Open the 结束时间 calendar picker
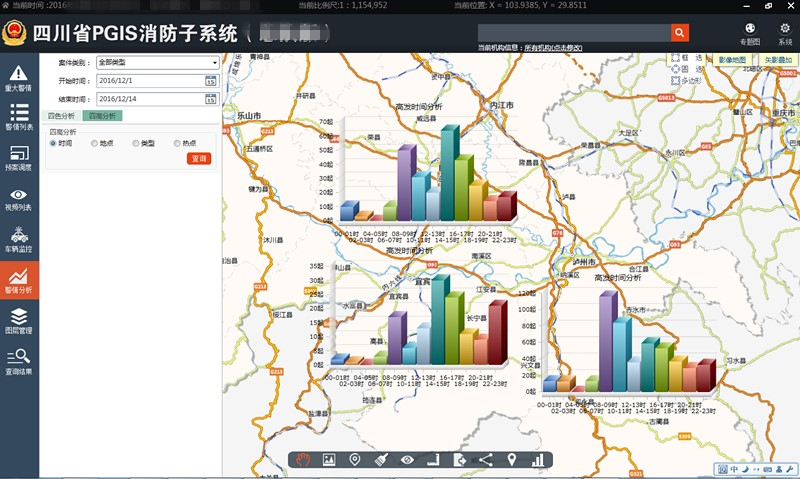This screenshot has width=800, height=479. tap(211, 98)
